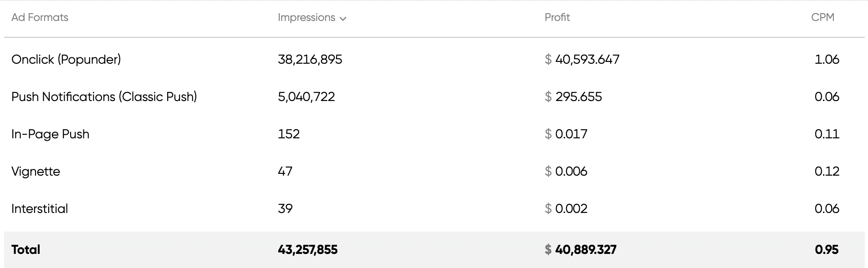Viewport: 868px width, 268px height.
Task: Click the Ad Formats column header
Action: (40, 17)
